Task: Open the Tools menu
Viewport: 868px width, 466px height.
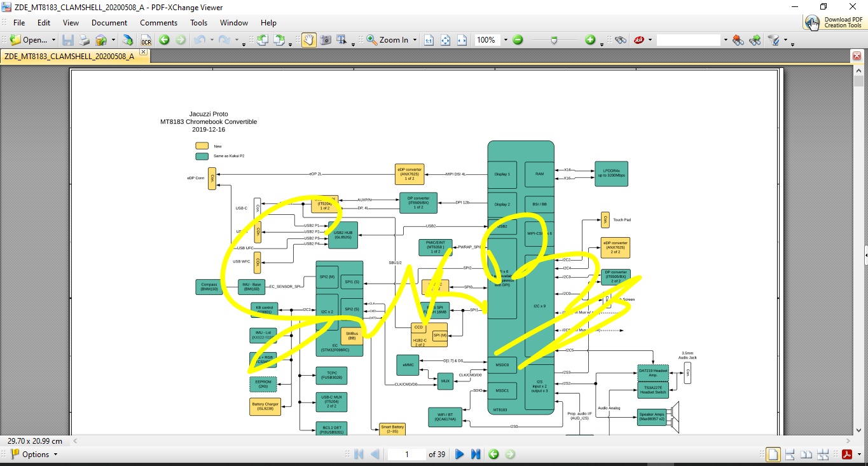Action: [199, 22]
